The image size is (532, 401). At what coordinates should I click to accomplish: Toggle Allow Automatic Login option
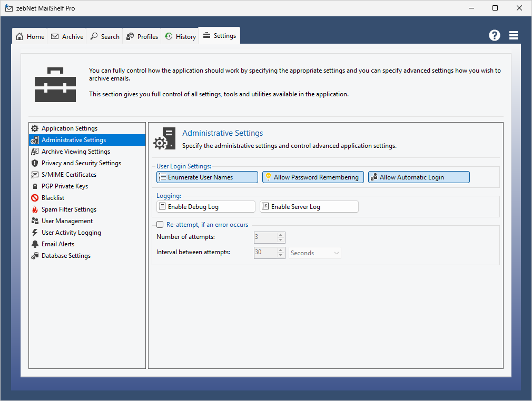pos(418,177)
